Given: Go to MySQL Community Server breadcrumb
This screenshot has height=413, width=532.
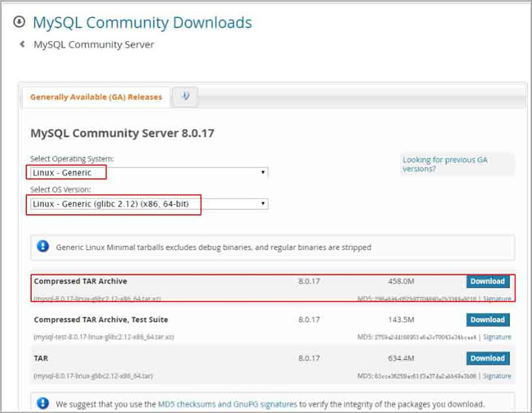Looking at the screenshot, I should [x=94, y=45].
